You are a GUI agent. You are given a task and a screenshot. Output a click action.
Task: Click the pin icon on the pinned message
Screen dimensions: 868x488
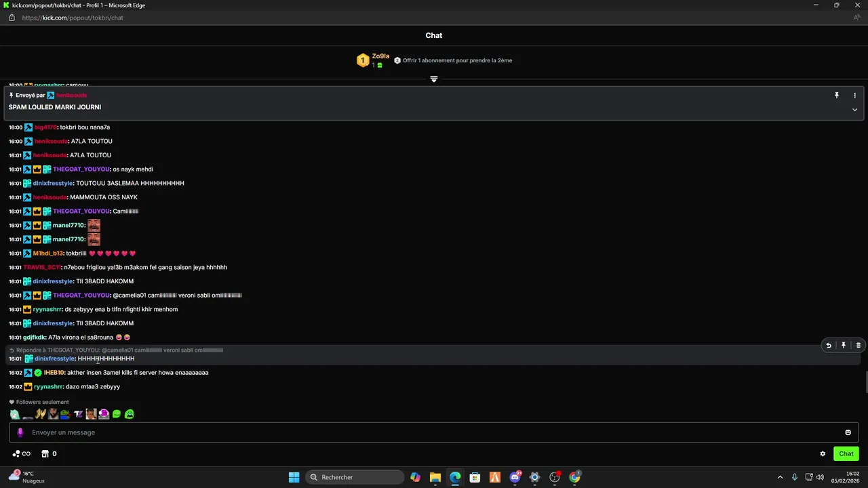coord(837,96)
